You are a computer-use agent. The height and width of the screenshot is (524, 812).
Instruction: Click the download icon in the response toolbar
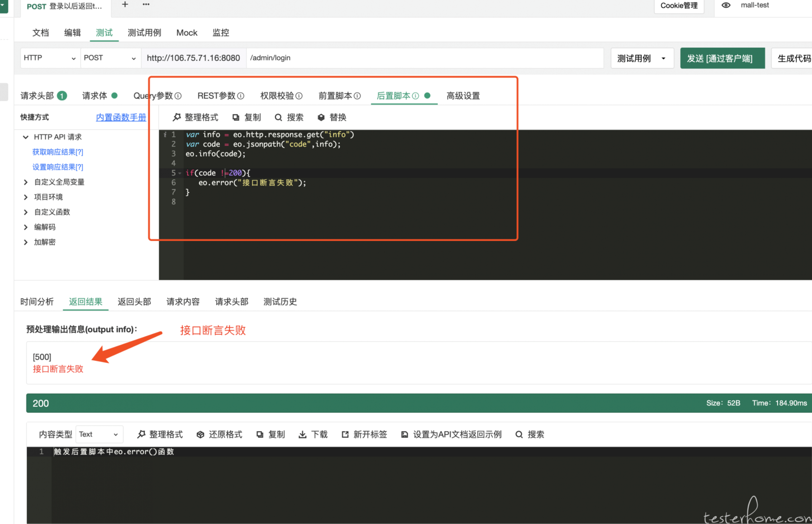click(302, 434)
